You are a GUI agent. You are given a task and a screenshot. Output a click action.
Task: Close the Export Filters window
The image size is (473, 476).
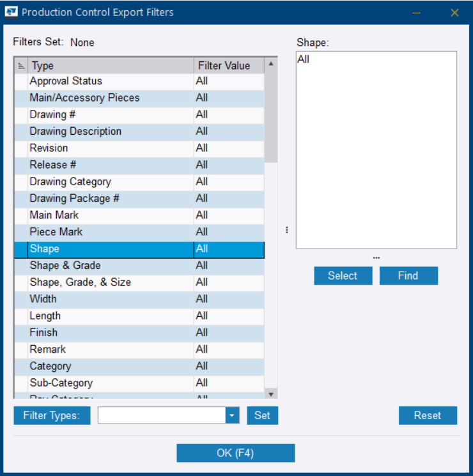(x=454, y=13)
